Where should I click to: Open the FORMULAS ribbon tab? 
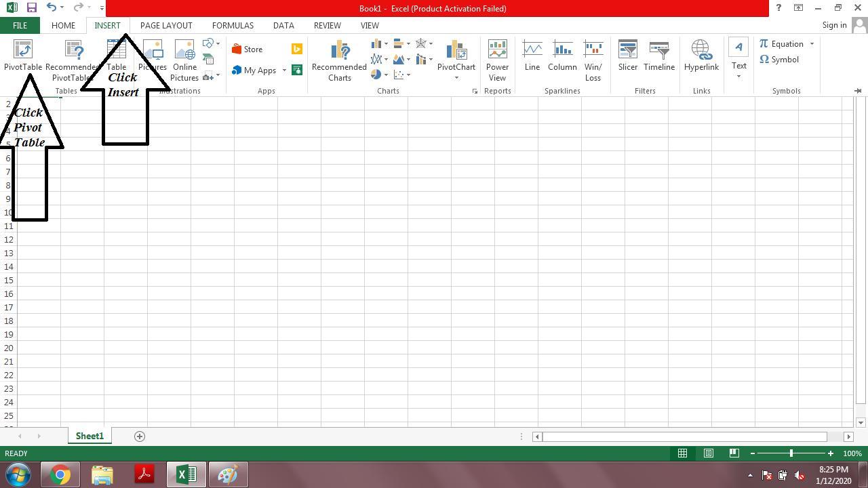(x=233, y=25)
